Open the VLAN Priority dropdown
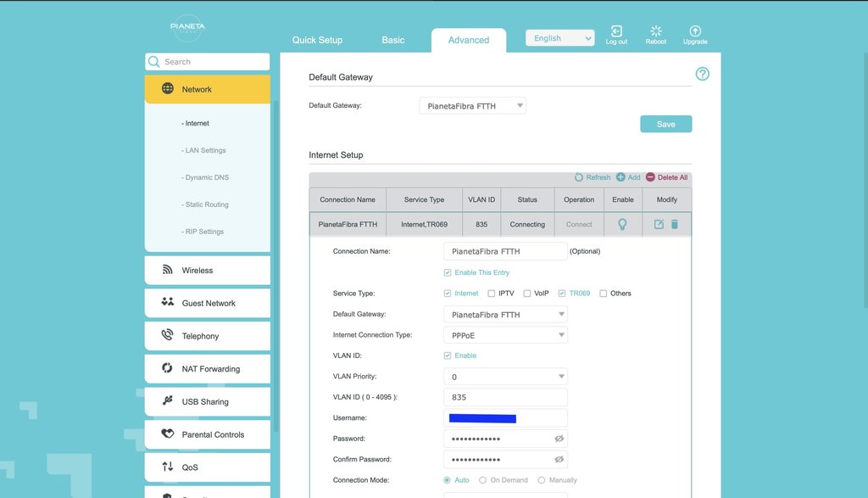The width and height of the screenshot is (868, 498). (505, 377)
